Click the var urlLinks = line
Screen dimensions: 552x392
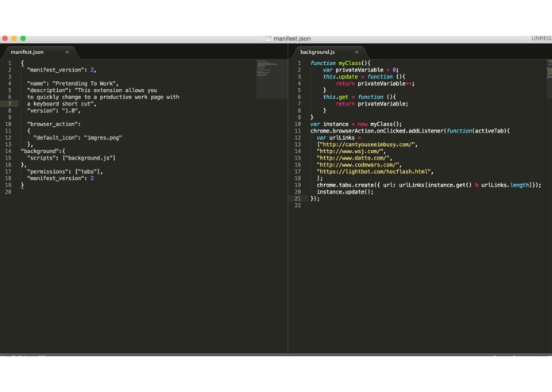point(339,138)
